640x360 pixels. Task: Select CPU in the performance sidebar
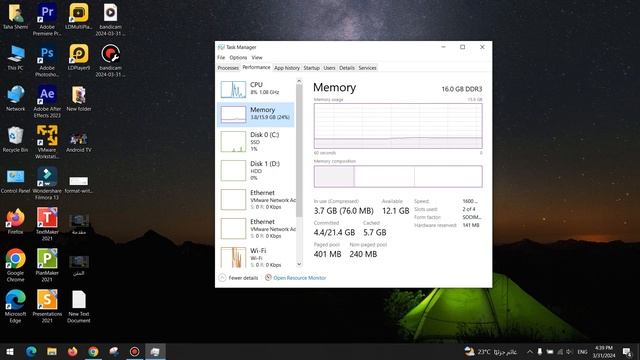click(256, 89)
